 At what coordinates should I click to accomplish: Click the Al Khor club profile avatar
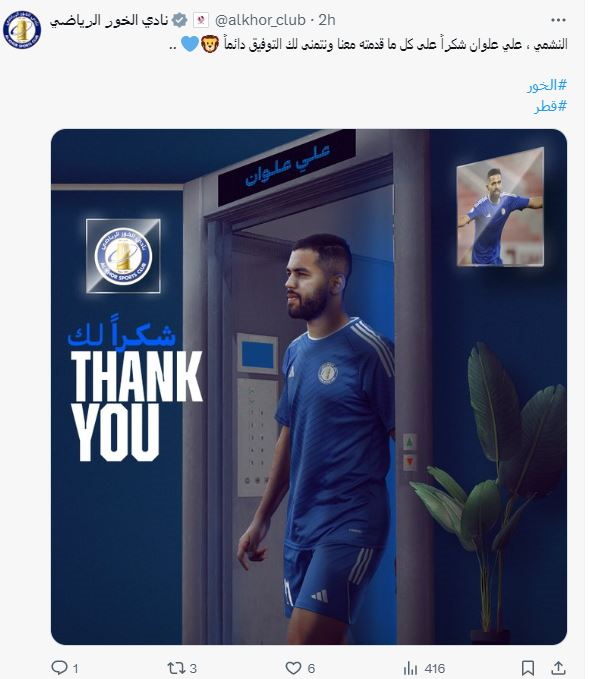click(22, 29)
